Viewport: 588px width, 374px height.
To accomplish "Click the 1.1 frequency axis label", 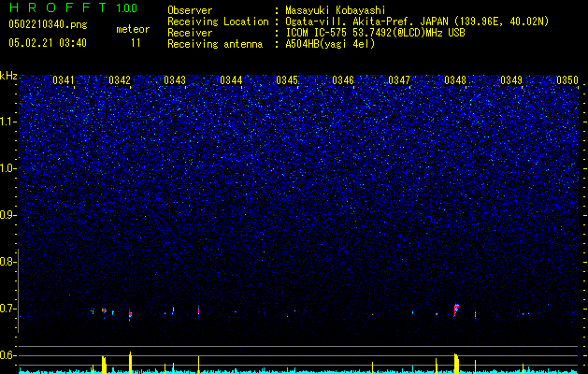I will coord(7,122).
